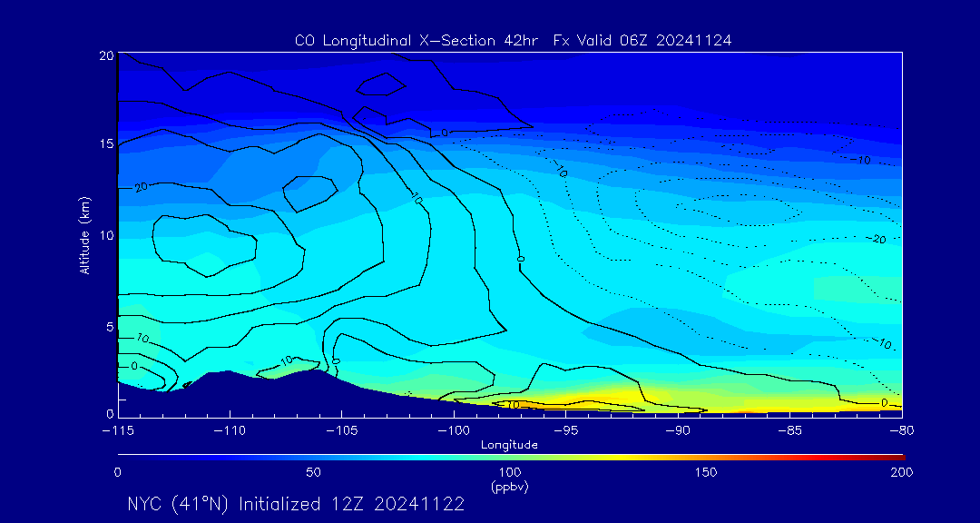Click the 'Altitude (km)' vertical axis label
980x523 pixels.
click(84, 234)
